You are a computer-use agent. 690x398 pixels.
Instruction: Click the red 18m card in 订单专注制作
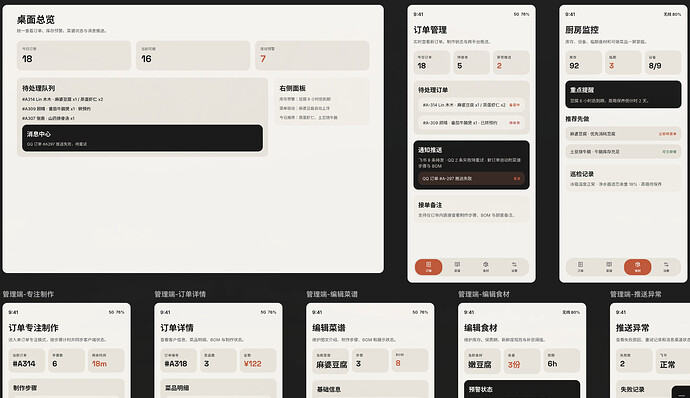pyautogui.click(x=106, y=361)
